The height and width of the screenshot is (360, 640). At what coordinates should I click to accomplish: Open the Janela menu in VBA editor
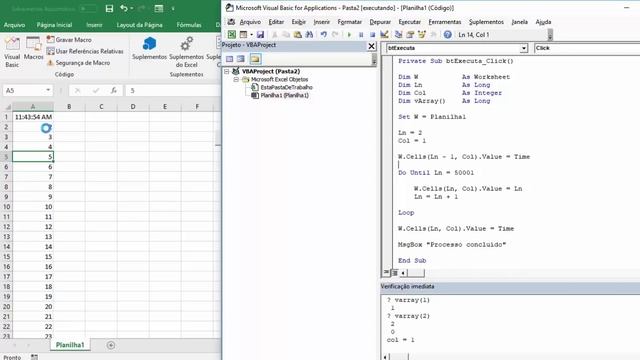(x=519, y=22)
